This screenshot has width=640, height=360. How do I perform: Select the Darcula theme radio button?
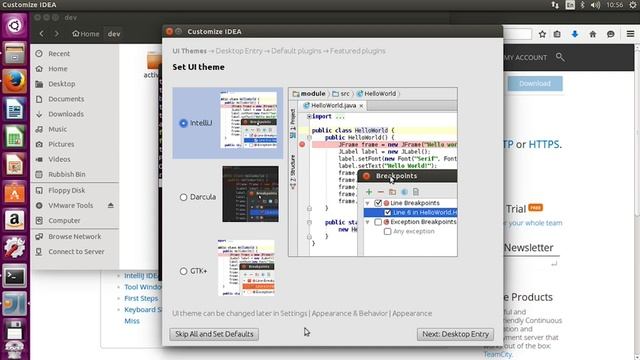pos(183,197)
